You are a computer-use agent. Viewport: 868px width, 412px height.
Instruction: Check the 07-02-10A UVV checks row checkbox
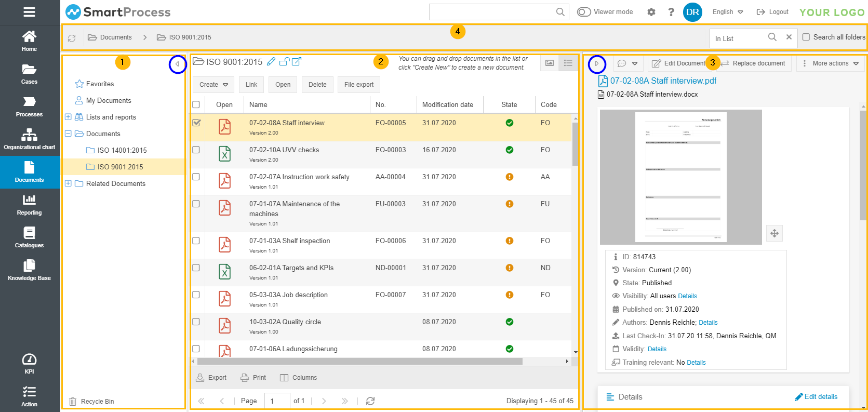[196, 150]
